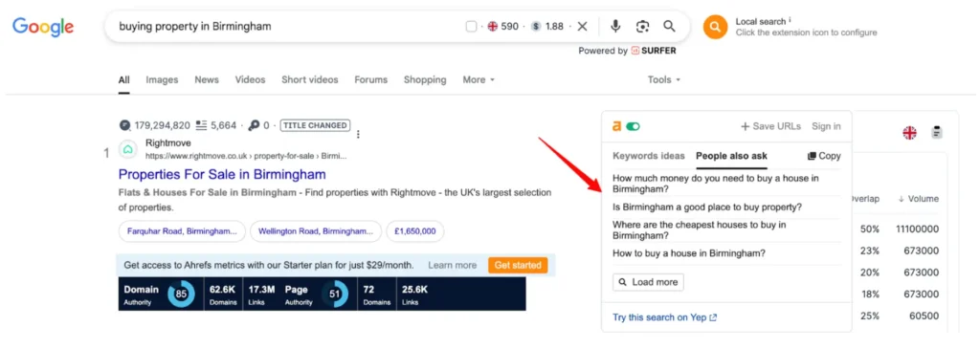Click the orange Local search extension icon
This screenshot has width=980, height=349.
tap(716, 27)
